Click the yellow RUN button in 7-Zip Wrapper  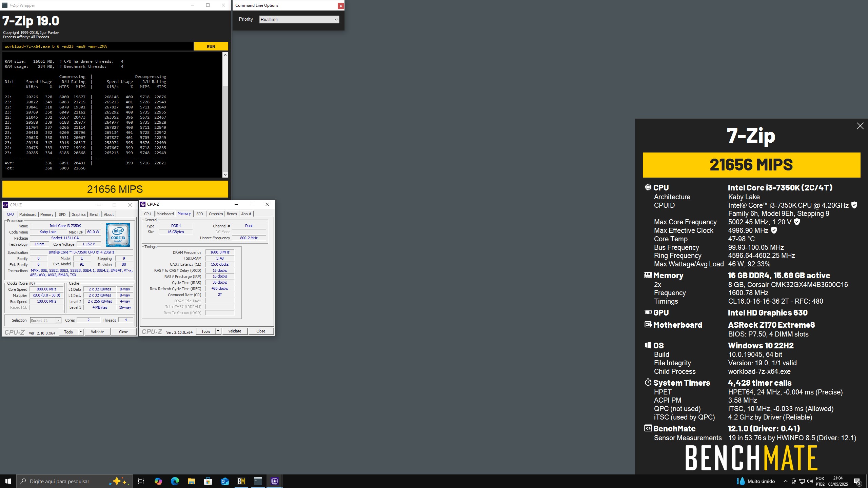coord(211,46)
